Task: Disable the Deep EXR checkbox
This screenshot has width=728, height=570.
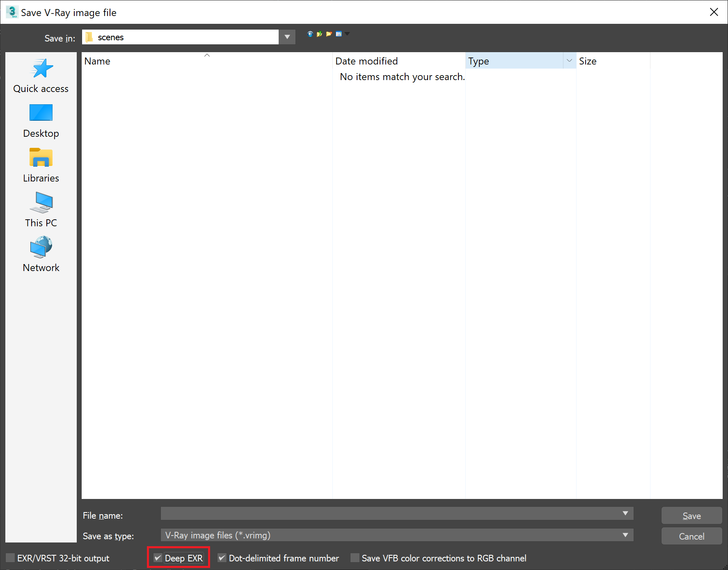Action: pos(158,558)
